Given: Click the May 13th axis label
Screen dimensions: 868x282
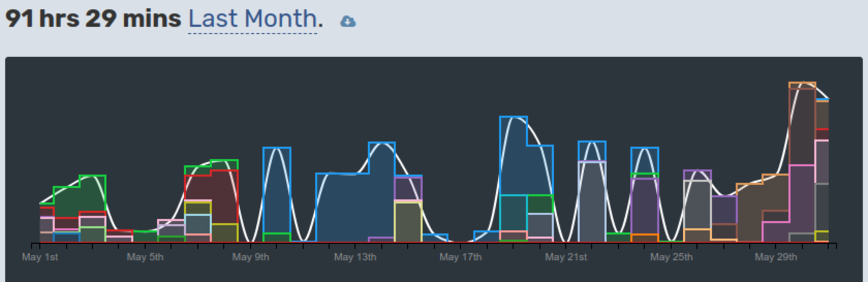Looking at the screenshot, I should (x=355, y=257).
